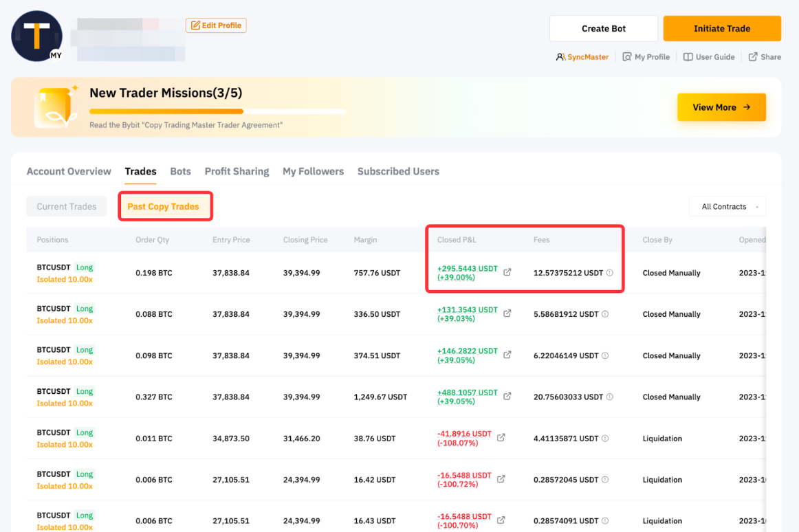Share the trader profile

[x=765, y=57]
